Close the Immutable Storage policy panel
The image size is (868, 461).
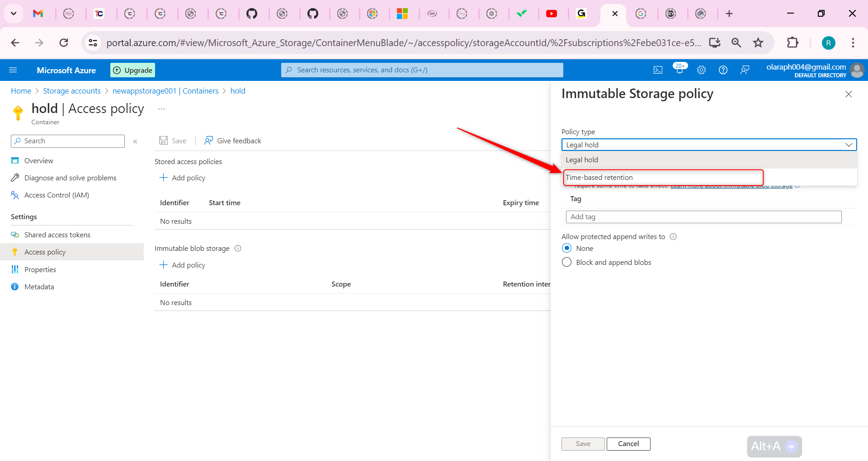click(848, 94)
